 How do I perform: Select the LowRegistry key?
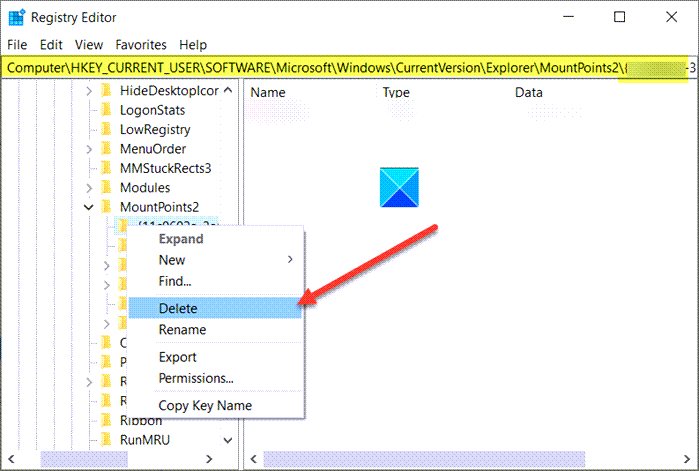155,130
